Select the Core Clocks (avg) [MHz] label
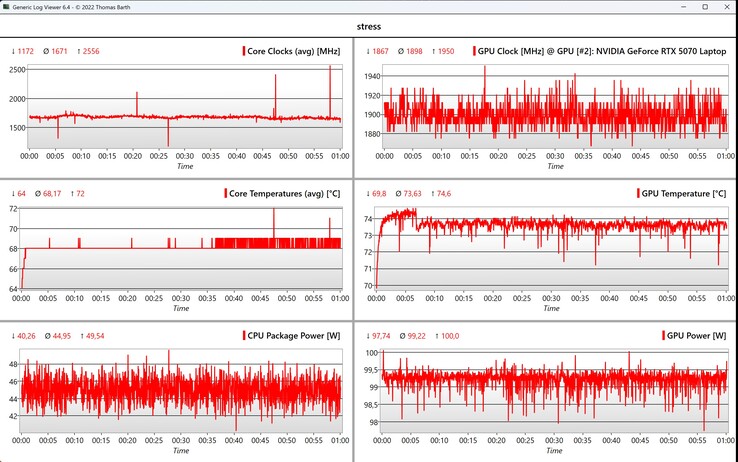 (x=294, y=51)
